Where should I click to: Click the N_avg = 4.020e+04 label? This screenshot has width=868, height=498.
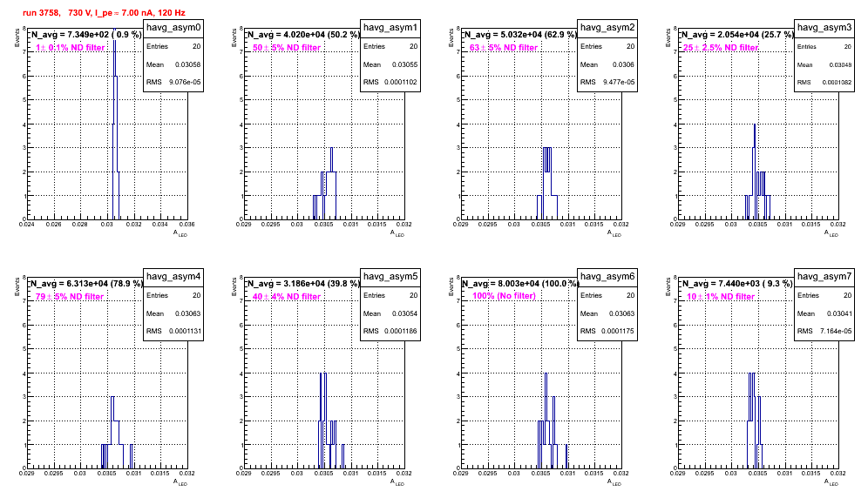pos(303,34)
